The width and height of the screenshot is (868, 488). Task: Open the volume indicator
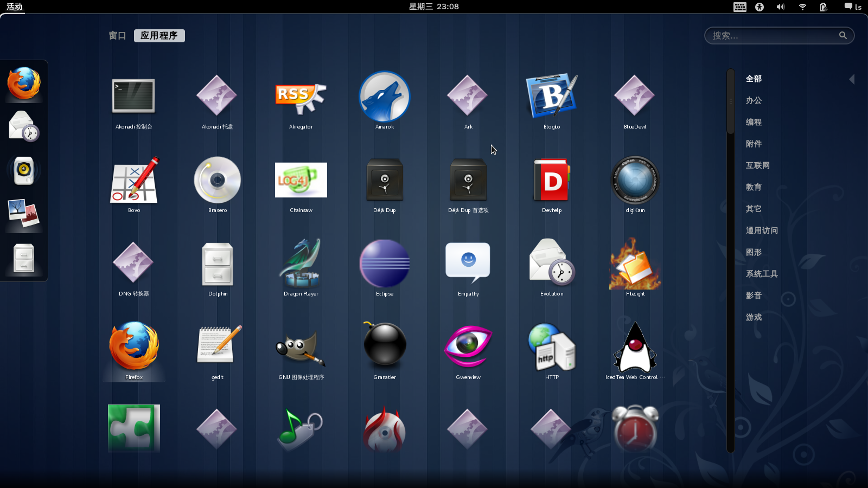click(x=781, y=7)
